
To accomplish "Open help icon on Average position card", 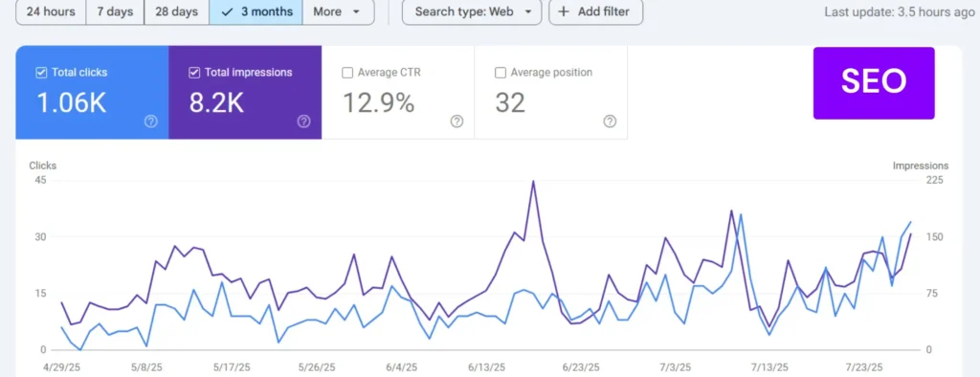I will coord(610,122).
